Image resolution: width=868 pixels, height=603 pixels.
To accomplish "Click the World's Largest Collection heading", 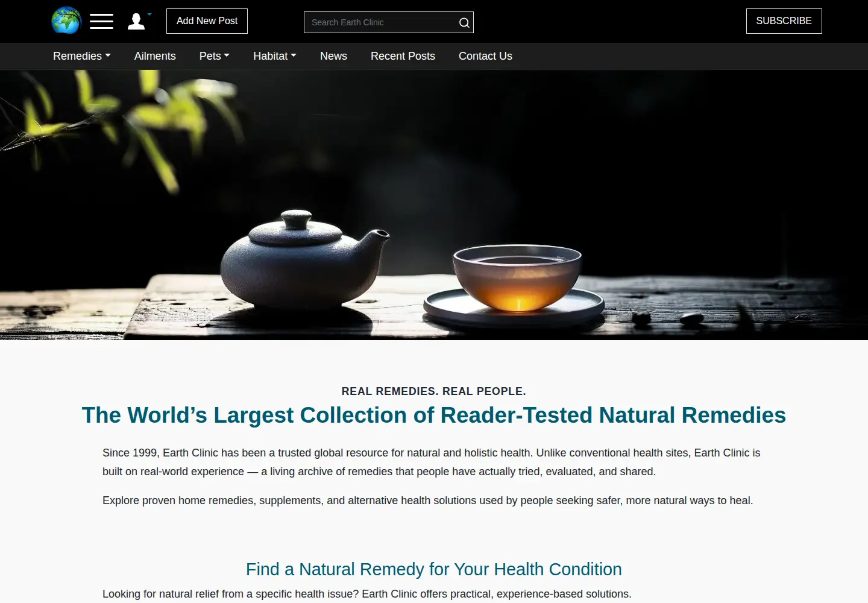I will (x=434, y=415).
